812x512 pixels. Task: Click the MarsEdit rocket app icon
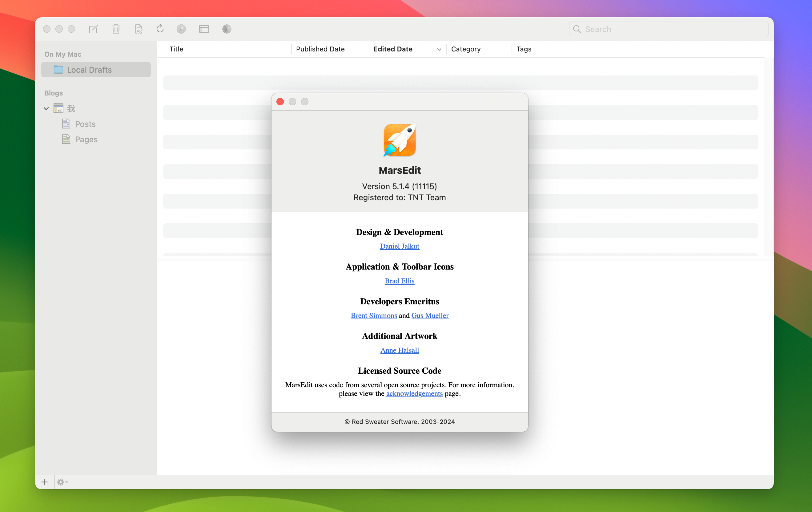point(400,140)
